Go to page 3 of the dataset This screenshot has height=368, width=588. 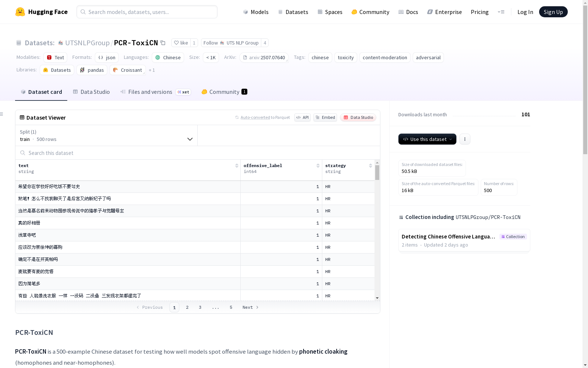pyautogui.click(x=200, y=307)
